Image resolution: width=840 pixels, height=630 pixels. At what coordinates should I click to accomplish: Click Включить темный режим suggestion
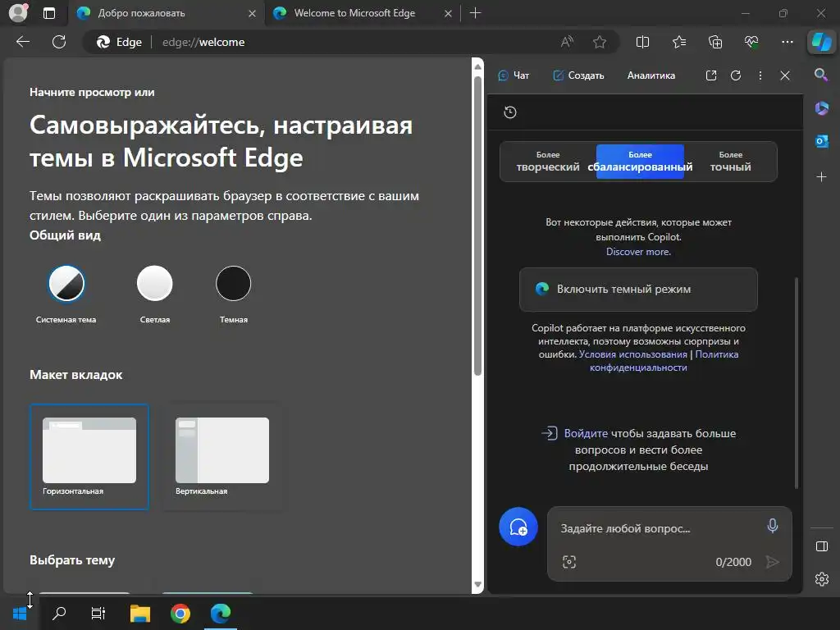(x=638, y=290)
